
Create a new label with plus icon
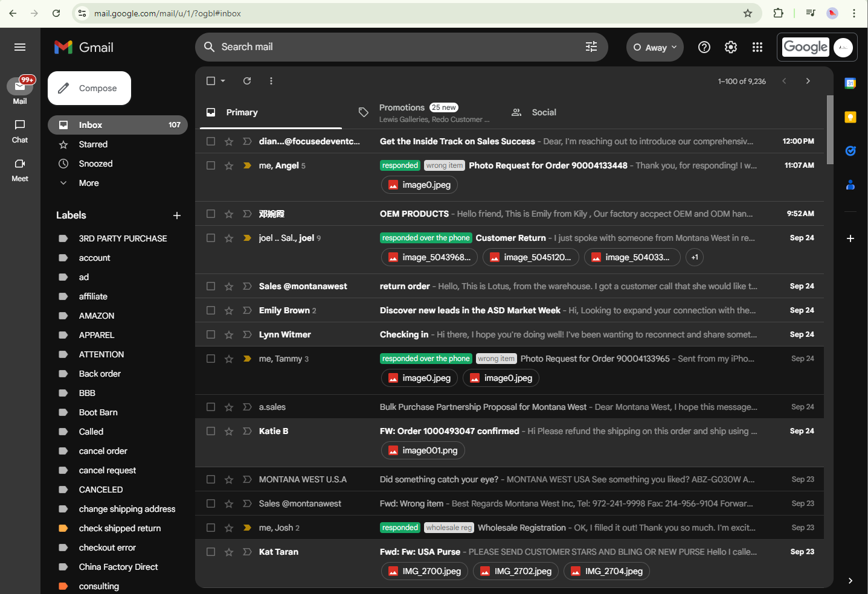[x=177, y=216]
